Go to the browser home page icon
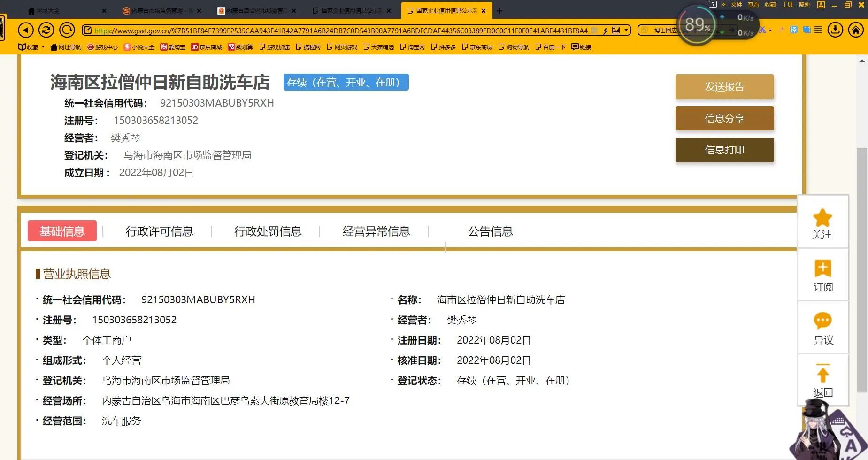Screen dimensions: 868x460 856,30
